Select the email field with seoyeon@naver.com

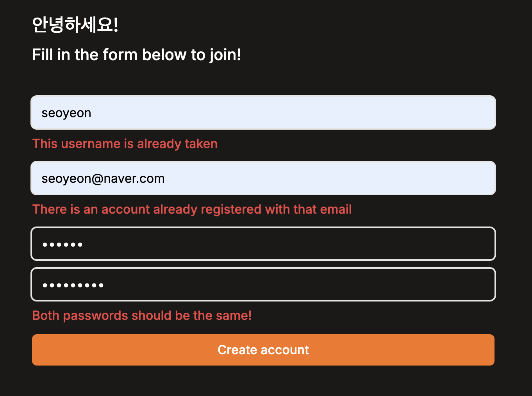263,178
